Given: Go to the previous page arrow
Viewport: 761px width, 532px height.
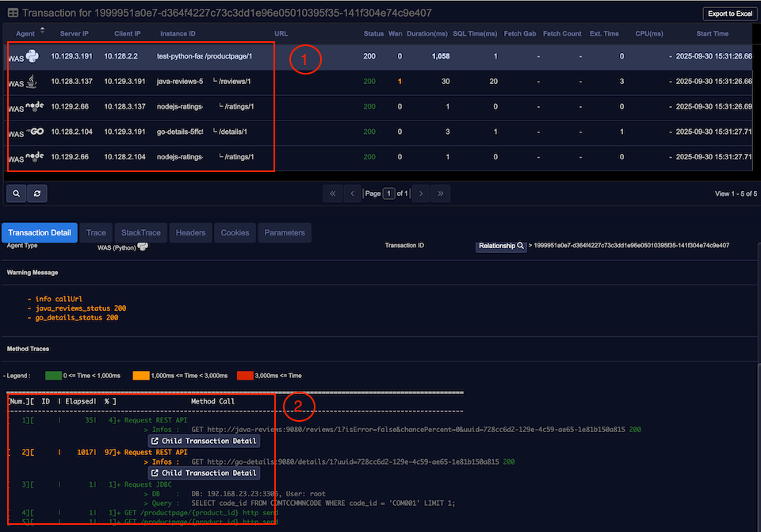Looking at the screenshot, I should click(x=353, y=193).
